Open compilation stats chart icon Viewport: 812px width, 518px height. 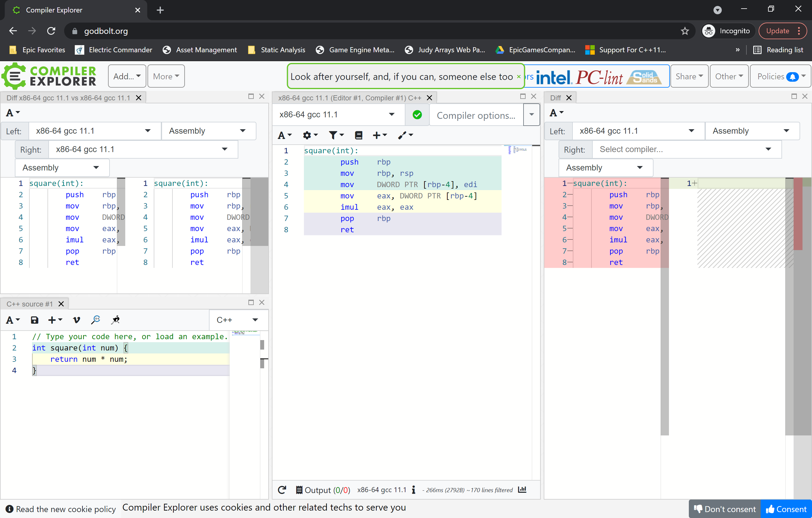(x=522, y=490)
